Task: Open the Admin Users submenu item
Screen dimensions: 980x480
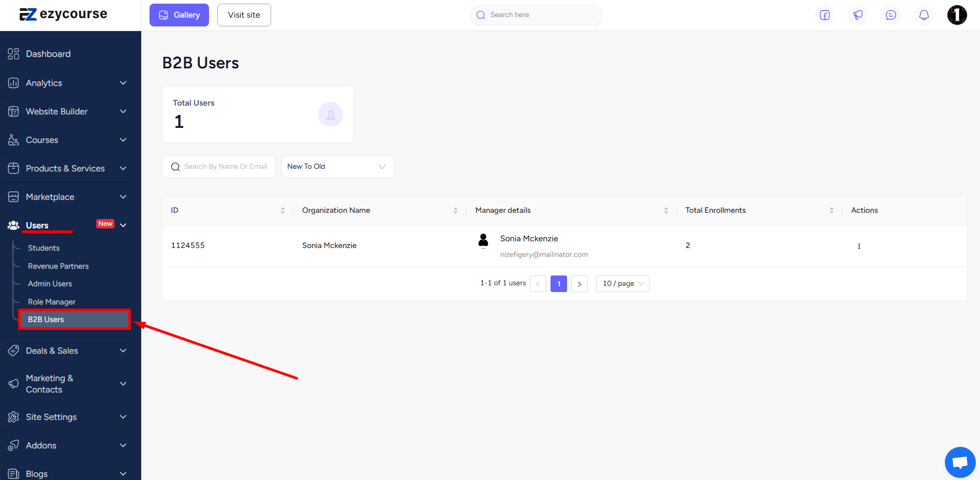Action: click(50, 284)
